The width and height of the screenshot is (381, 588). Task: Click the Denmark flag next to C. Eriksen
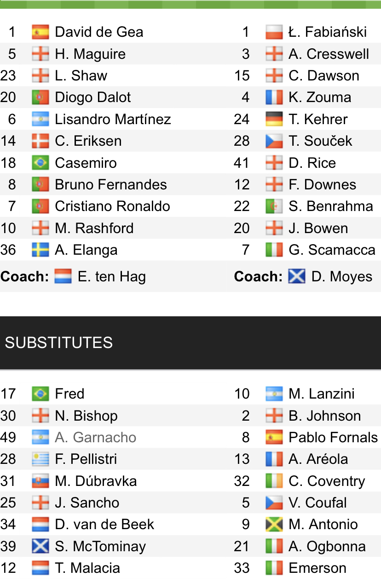tap(40, 141)
